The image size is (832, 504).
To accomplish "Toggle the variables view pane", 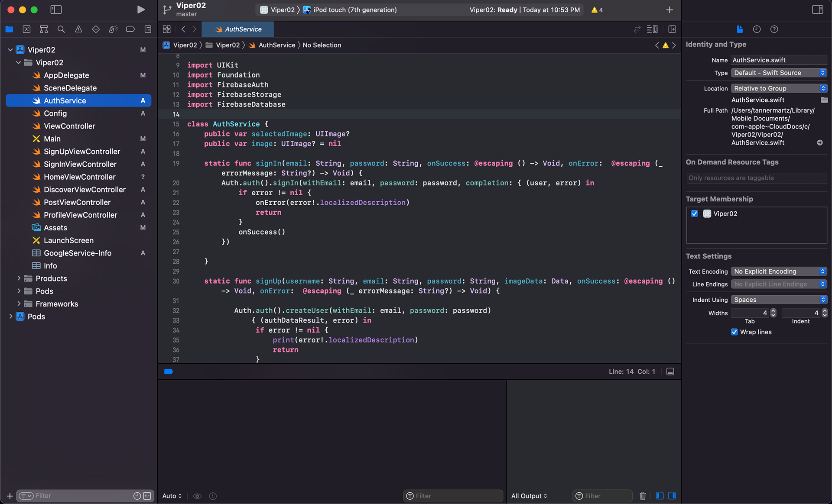I will pyautogui.click(x=660, y=496).
